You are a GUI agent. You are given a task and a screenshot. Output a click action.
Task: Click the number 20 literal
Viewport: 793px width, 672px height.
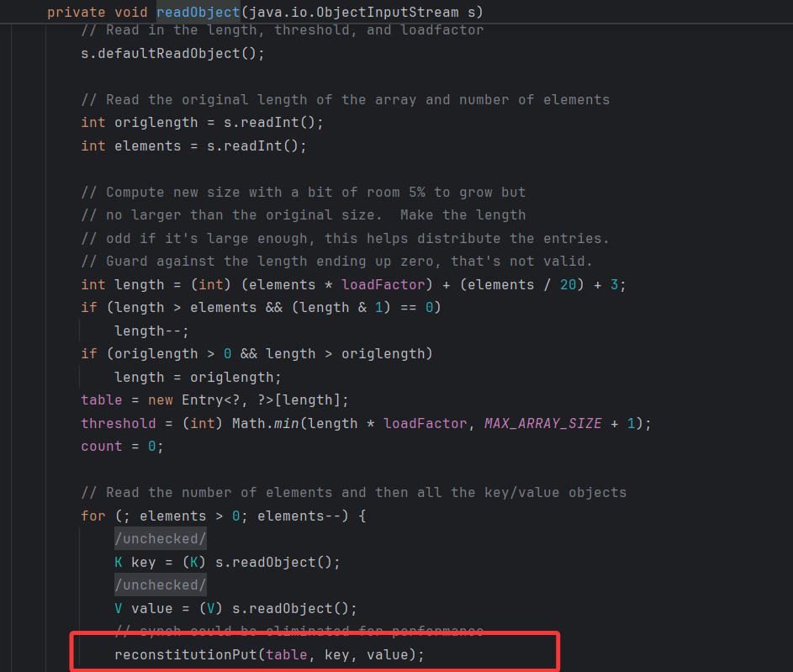coord(568,284)
